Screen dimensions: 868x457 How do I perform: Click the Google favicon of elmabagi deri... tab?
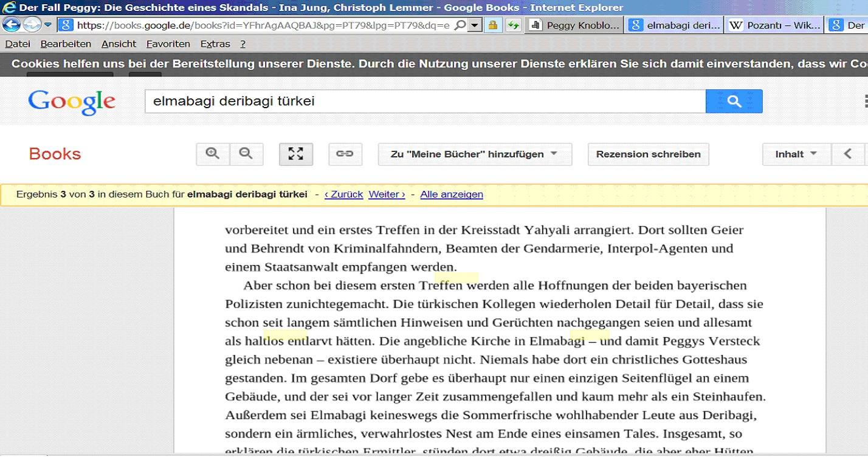click(636, 26)
